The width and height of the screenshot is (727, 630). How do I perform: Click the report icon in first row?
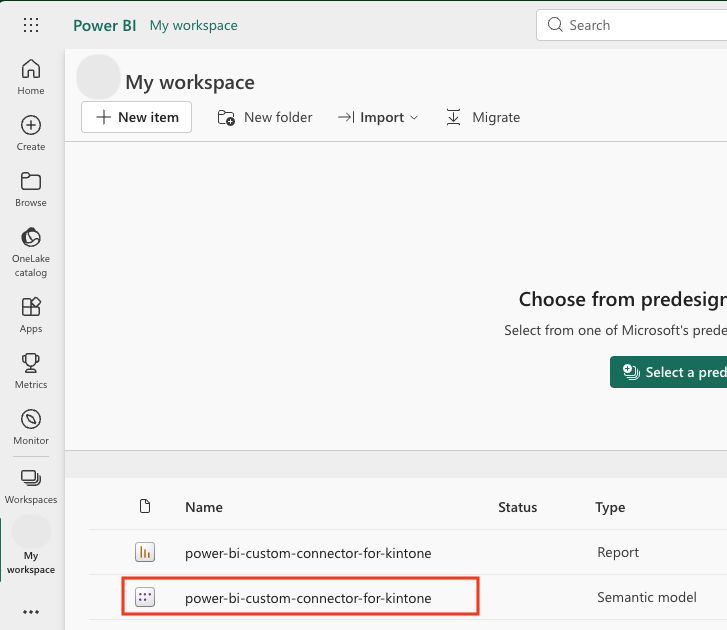click(x=145, y=552)
